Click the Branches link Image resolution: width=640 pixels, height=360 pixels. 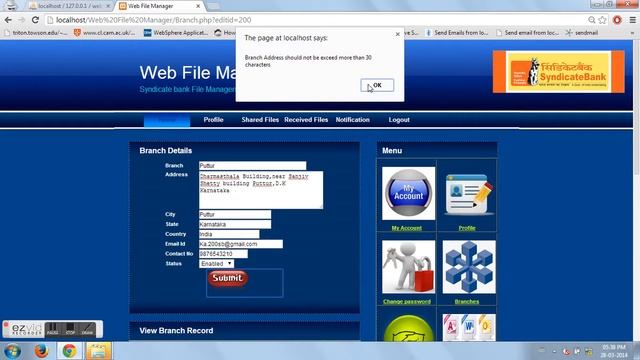click(x=467, y=302)
